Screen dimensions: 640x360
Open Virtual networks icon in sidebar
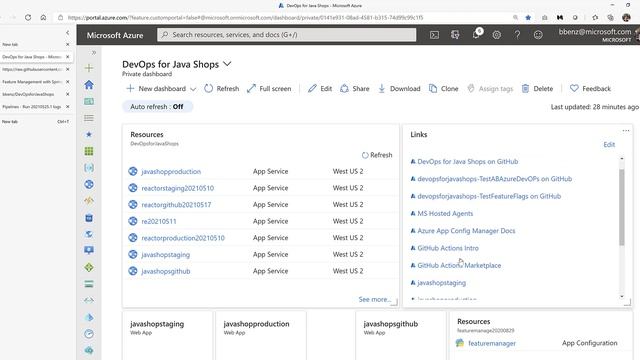89,300
